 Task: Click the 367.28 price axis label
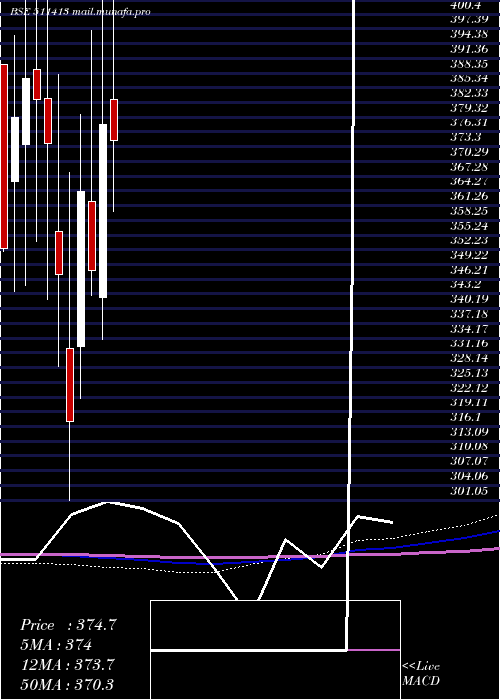pyautogui.click(x=468, y=167)
